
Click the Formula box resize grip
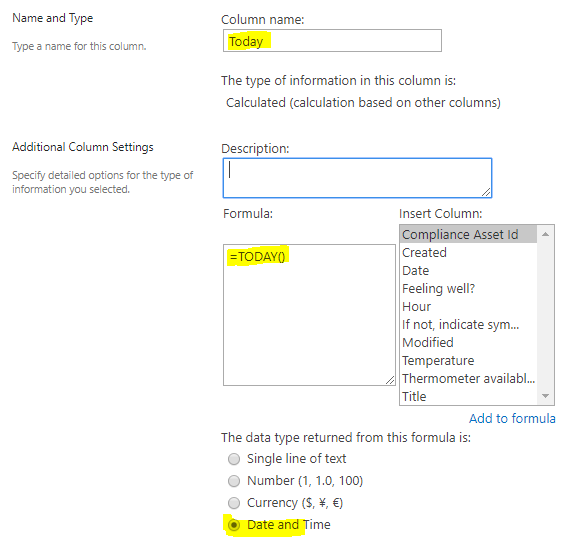390,380
